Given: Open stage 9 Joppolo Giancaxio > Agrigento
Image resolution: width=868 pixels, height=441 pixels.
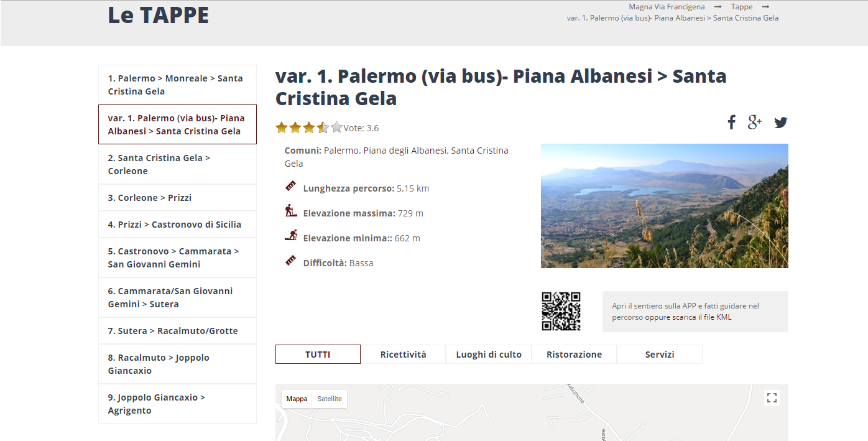Looking at the screenshot, I should click(x=177, y=404).
